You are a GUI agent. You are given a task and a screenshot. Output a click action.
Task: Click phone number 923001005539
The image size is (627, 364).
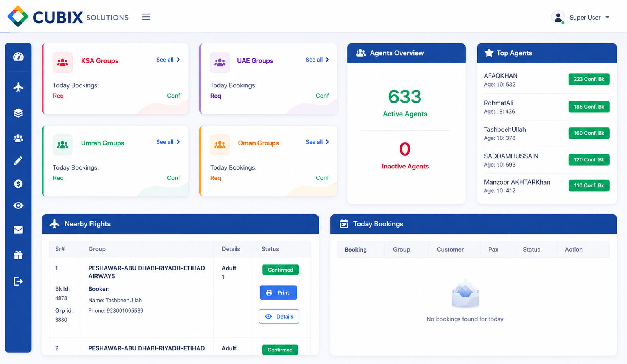(125, 311)
